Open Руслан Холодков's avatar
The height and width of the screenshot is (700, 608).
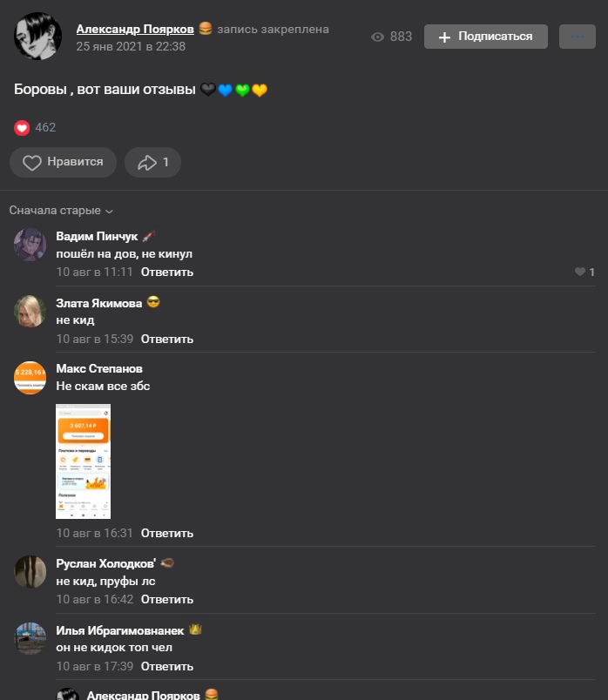pyautogui.click(x=30, y=572)
